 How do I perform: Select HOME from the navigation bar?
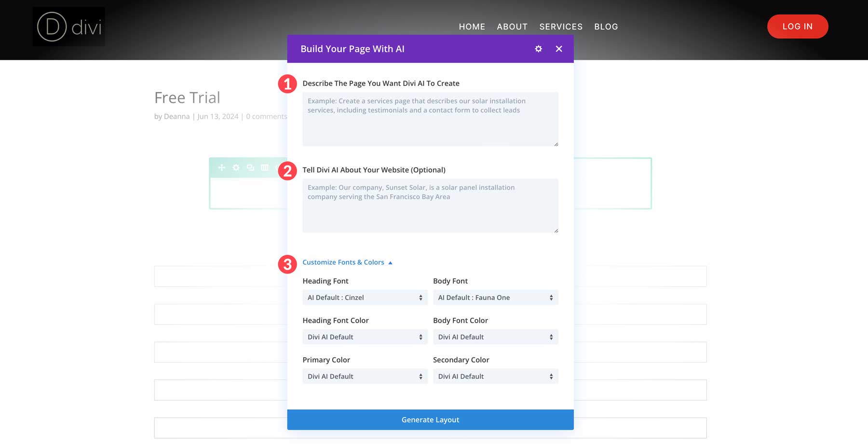click(x=472, y=27)
